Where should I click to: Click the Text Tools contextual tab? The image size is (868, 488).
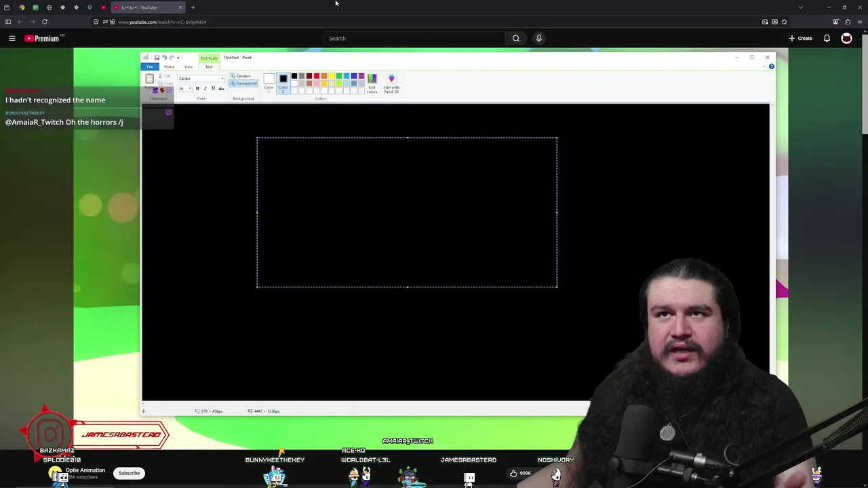tap(209, 58)
